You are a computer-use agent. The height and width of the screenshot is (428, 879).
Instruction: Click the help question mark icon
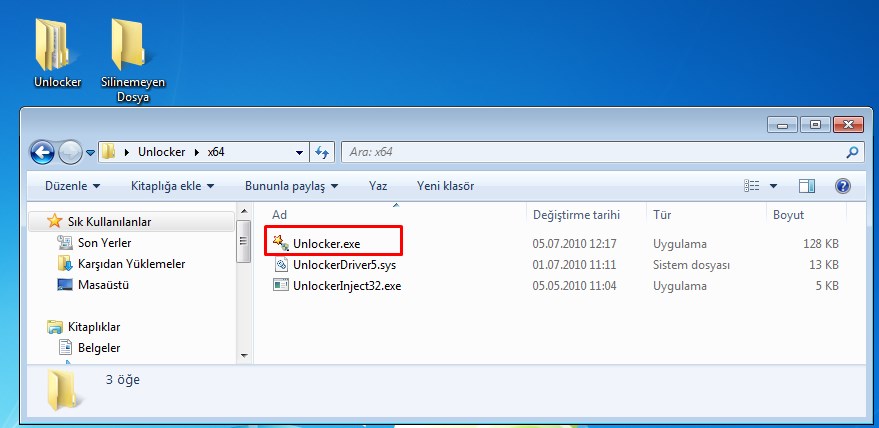842,186
